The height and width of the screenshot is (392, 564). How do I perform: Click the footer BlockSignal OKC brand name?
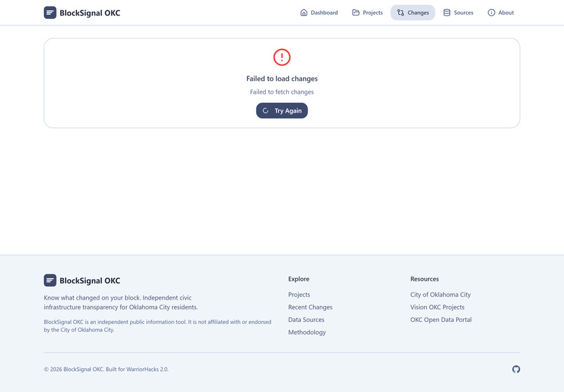(90, 281)
